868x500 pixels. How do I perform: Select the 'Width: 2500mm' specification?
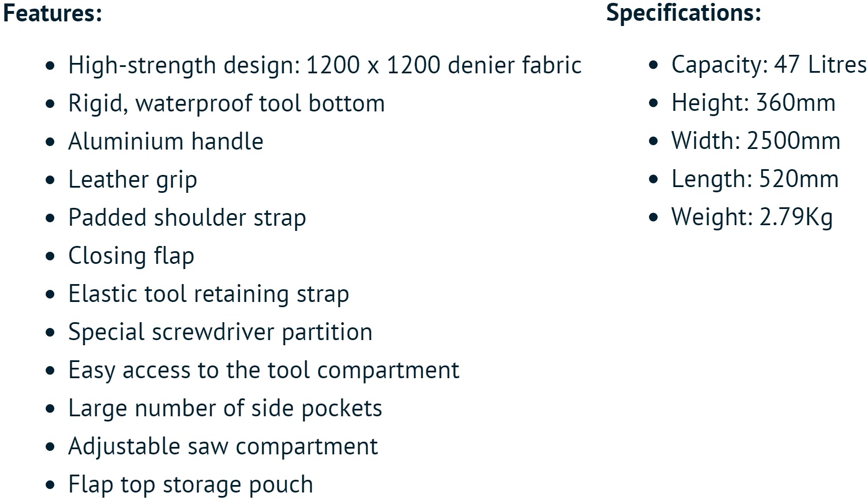pos(755,141)
